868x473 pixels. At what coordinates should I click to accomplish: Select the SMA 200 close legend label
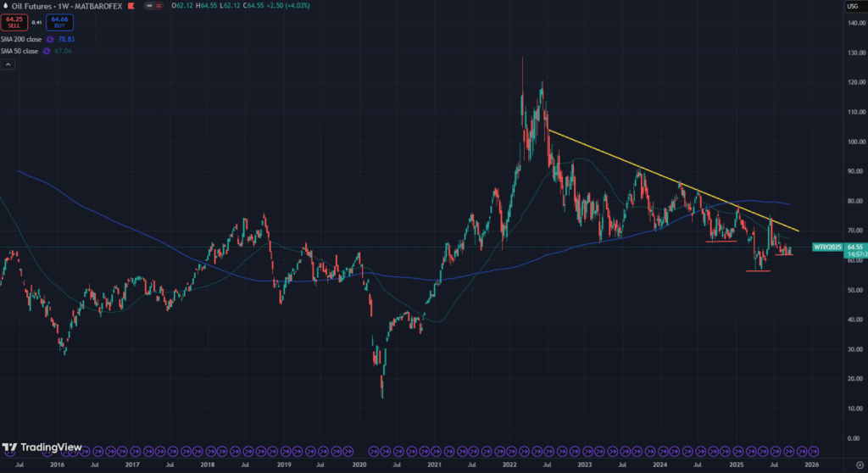pos(23,39)
